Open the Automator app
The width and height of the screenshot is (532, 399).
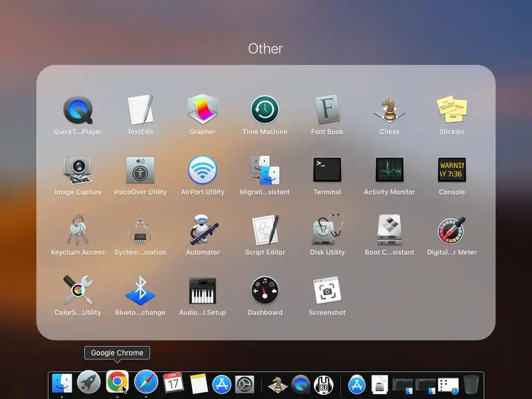pyautogui.click(x=203, y=229)
